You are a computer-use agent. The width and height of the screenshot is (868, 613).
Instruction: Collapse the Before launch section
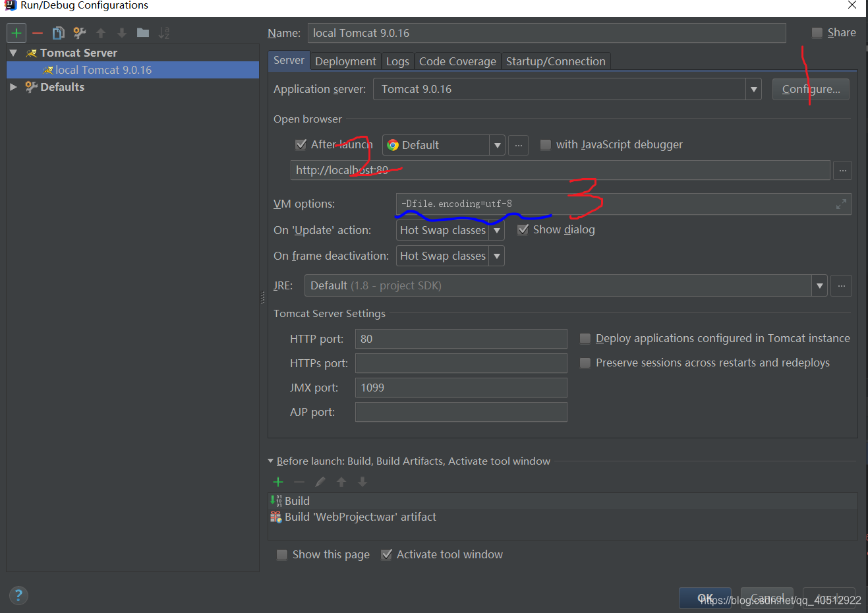(270, 461)
